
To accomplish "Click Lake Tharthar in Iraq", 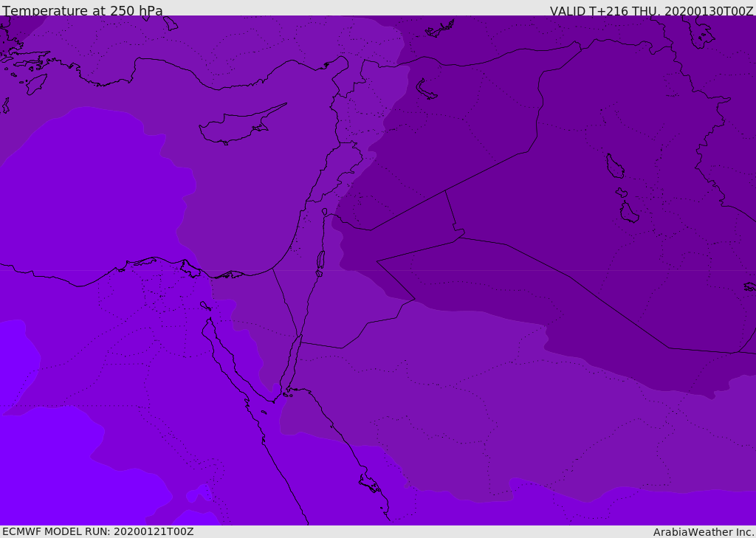I will 614,167.
